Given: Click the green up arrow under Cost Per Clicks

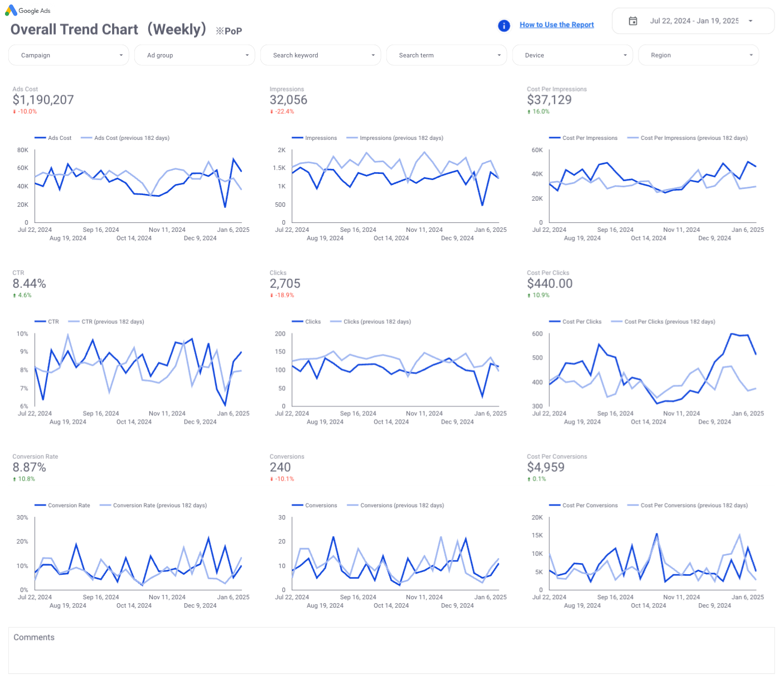Looking at the screenshot, I should 529,295.
